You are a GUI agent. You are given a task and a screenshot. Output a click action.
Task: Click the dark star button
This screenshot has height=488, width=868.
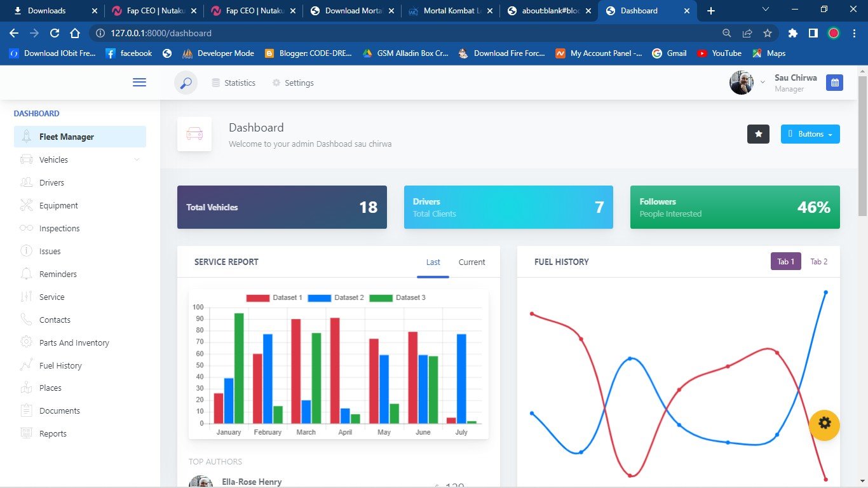[x=758, y=134]
